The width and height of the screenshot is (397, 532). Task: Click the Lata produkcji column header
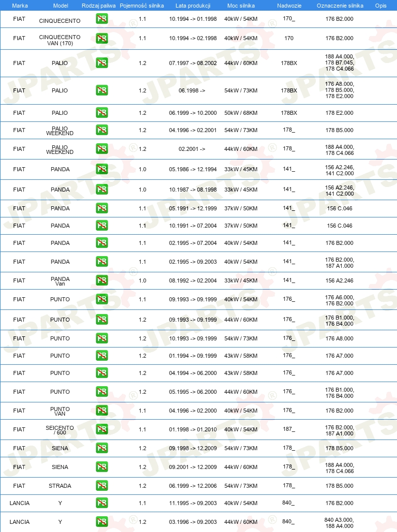193,6
